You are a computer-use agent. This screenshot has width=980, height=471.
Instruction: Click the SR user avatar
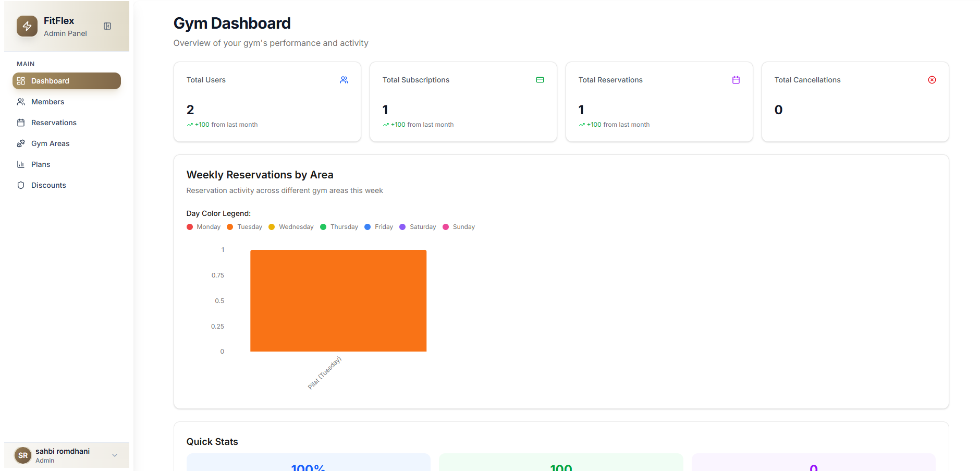pos(23,455)
